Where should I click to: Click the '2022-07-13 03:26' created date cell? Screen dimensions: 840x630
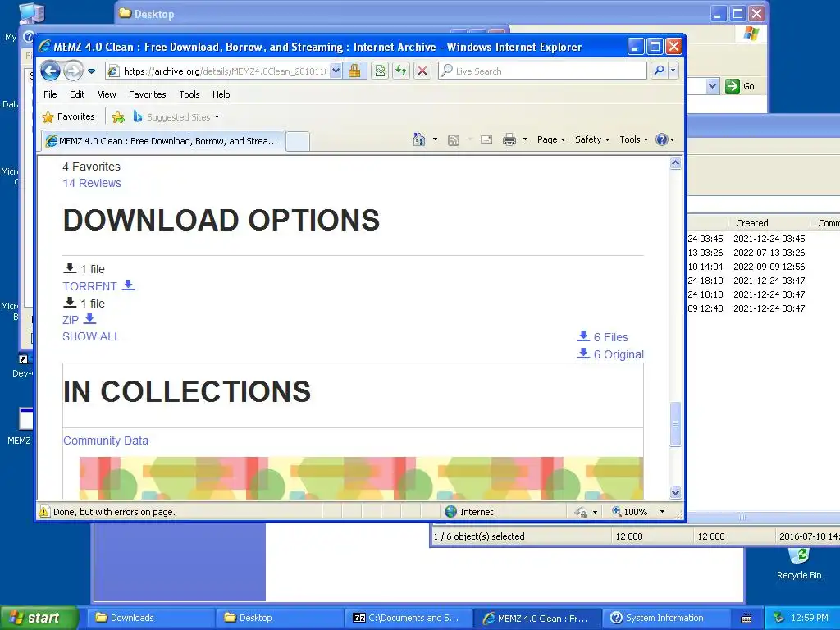(769, 253)
